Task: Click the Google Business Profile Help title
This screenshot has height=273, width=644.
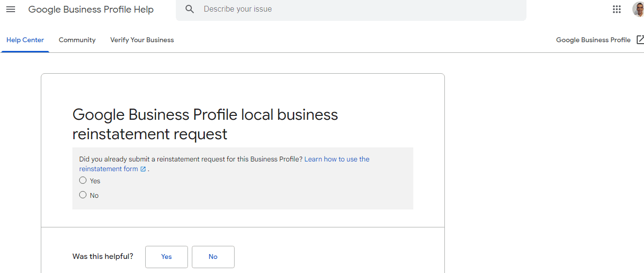Action: [91, 9]
